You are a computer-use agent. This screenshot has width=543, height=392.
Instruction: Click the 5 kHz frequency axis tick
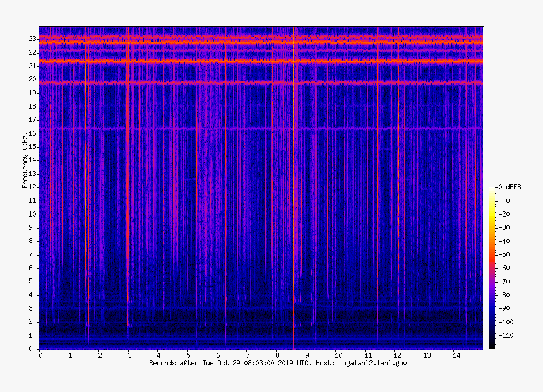pos(34,282)
